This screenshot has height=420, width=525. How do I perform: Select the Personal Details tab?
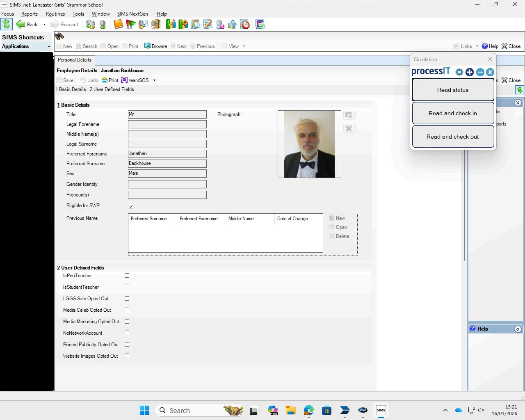click(74, 60)
